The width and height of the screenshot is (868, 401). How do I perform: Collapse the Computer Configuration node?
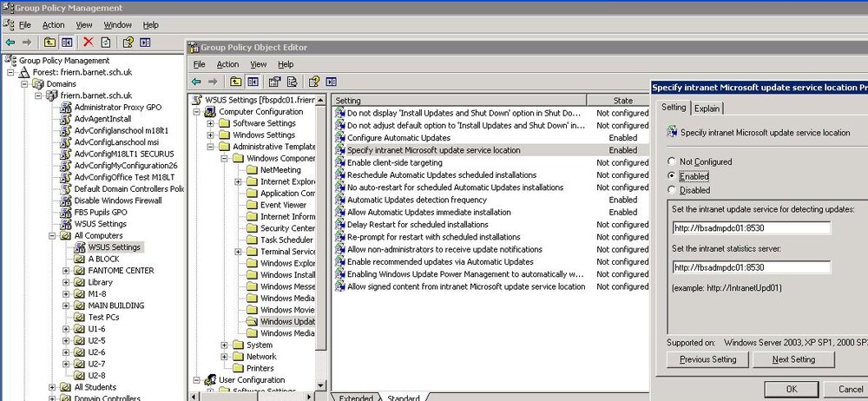click(196, 112)
